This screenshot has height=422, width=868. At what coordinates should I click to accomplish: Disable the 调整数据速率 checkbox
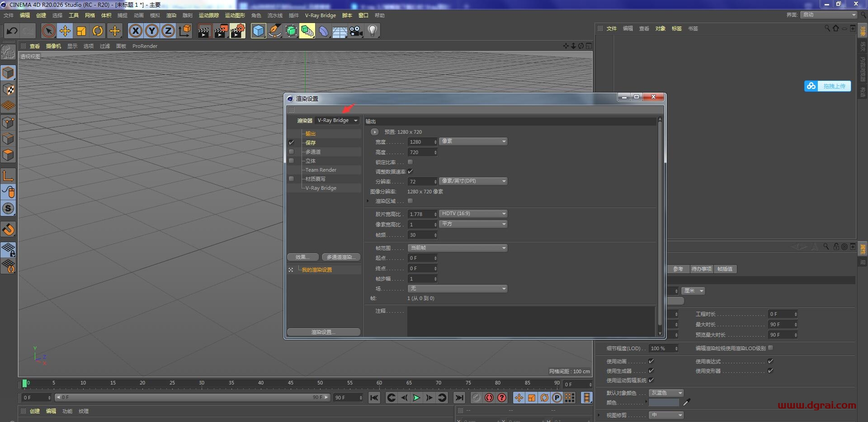tap(410, 171)
